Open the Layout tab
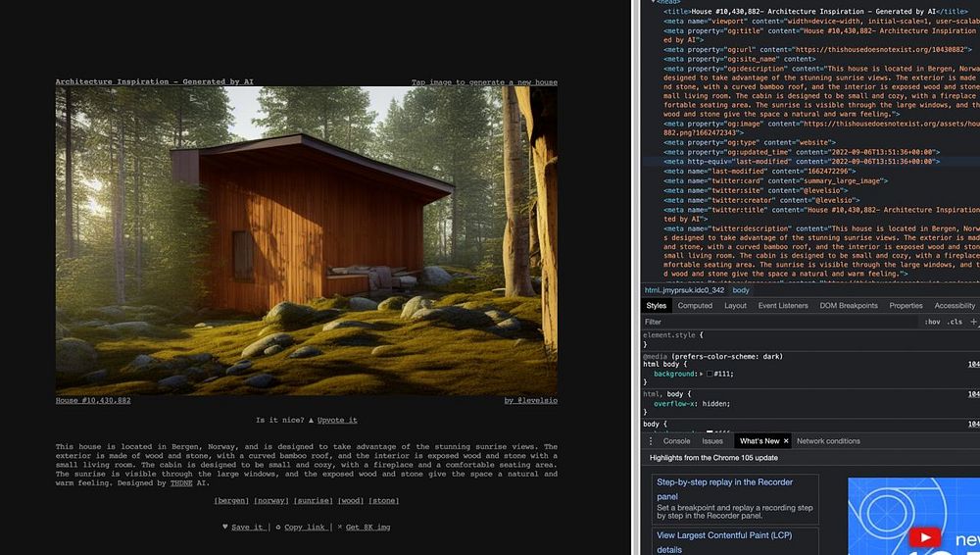The width and height of the screenshot is (980, 555). point(735,305)
